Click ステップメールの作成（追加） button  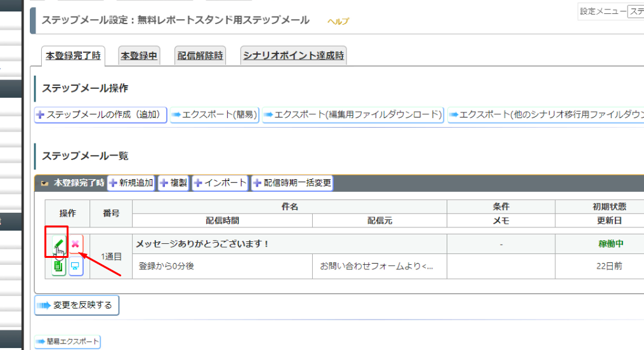pyautogui.click(x=101, y=115)
